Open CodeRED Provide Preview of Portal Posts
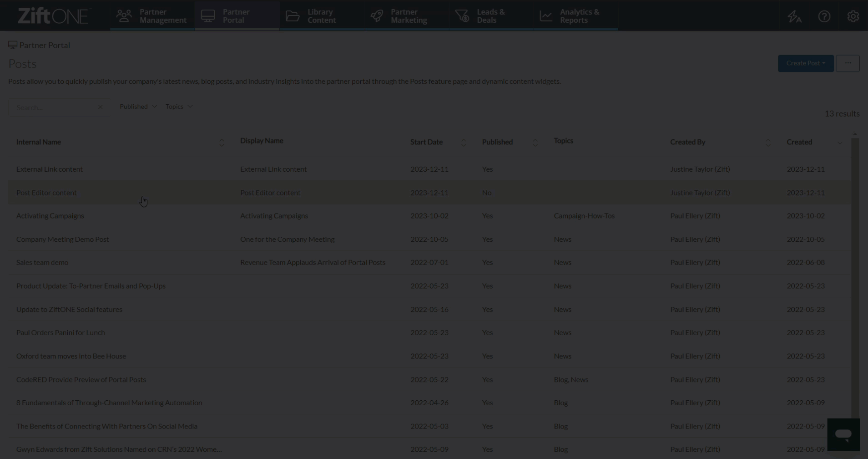 click(x=81, y=379)
